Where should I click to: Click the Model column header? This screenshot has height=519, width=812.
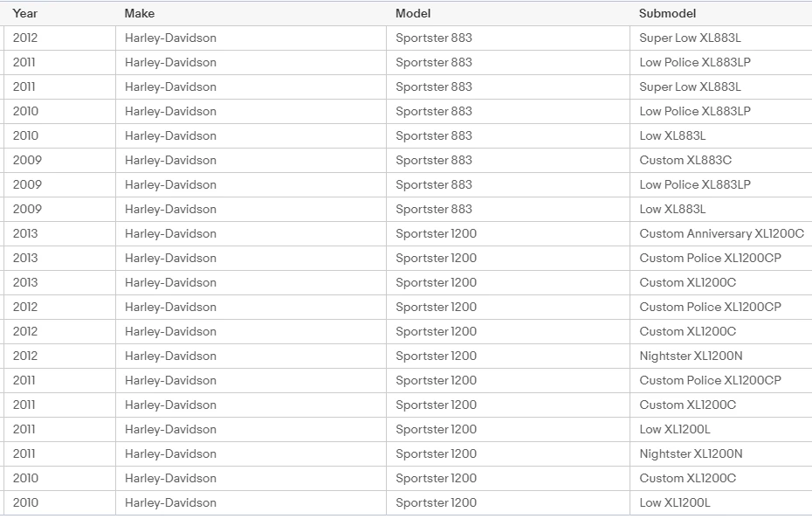413,13
